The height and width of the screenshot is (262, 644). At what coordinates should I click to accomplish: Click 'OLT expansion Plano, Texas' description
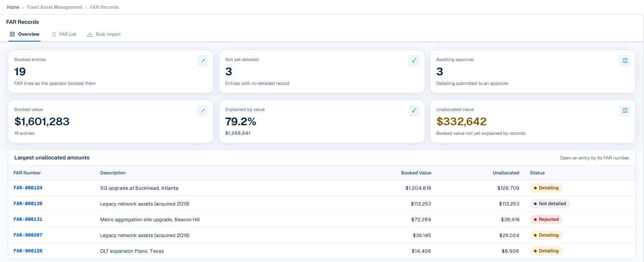(x=132, y=251)
